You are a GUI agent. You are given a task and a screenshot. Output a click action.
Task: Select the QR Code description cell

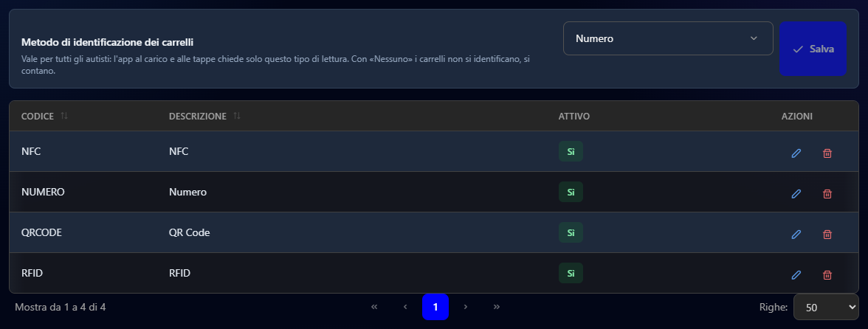pyautogui.click(x=189, y=233)
